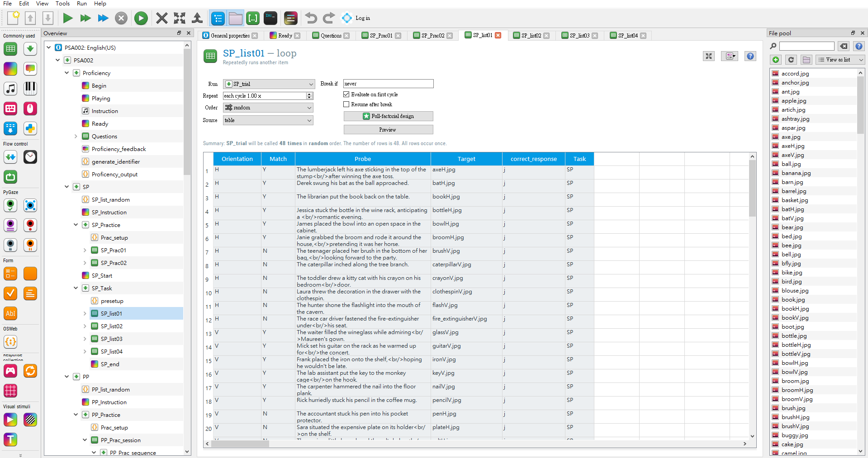This screenshot has height=458, width=868.
Task: Select the Python inline script item icon
Action: 30,128
